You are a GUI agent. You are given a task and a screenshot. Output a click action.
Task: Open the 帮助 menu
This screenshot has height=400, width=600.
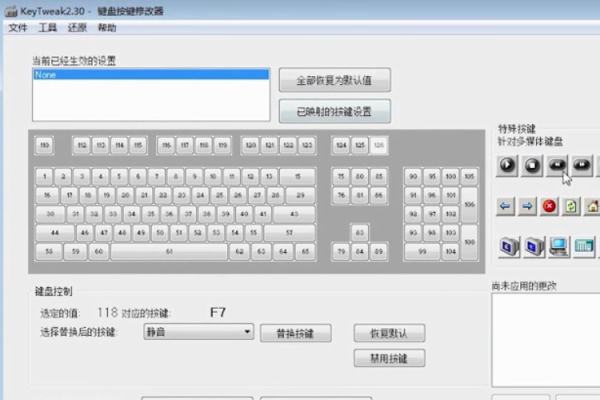(107, 28)
